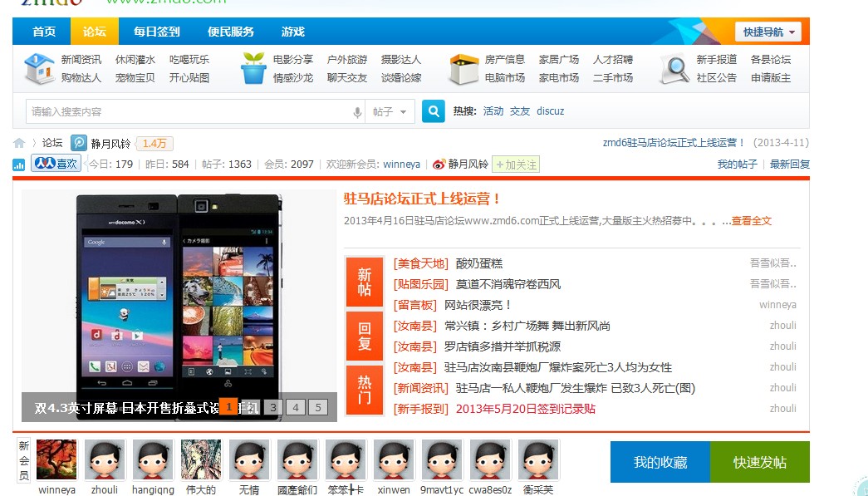Switch to the 新帖 new posts tab
The image size is (868, 496).
click(x=365, y=282)
